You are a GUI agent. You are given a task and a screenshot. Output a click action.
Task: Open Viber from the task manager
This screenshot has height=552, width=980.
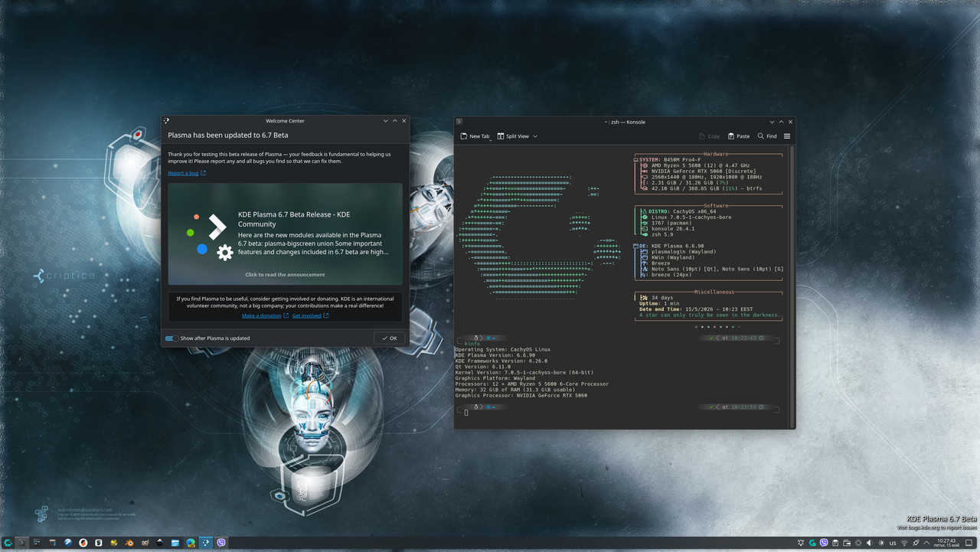(x=221, y=543)
